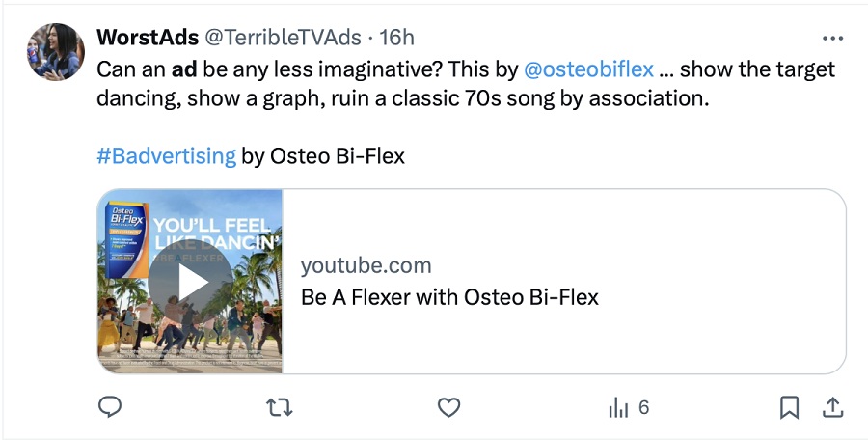Viewport: 868px width, 440px height.
Task: Like the tweet with the heart icon
Action: tap(448, 408)
